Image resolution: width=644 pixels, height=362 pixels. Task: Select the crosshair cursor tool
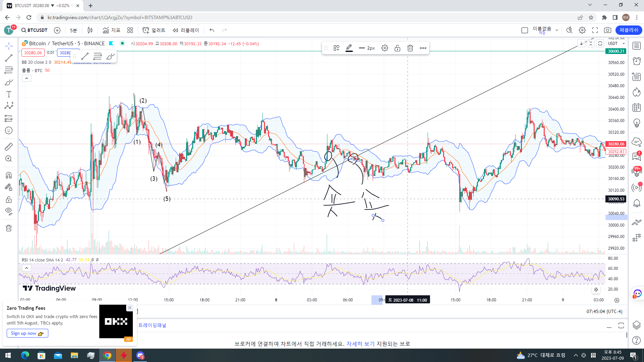pos(9,46)
